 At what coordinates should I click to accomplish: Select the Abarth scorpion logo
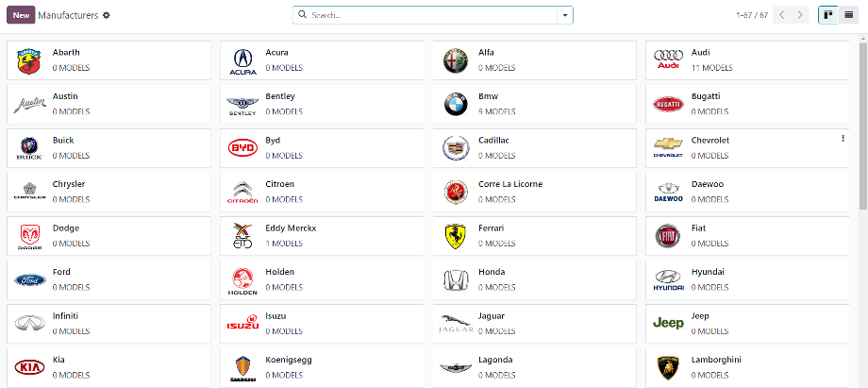pos(29,61)
